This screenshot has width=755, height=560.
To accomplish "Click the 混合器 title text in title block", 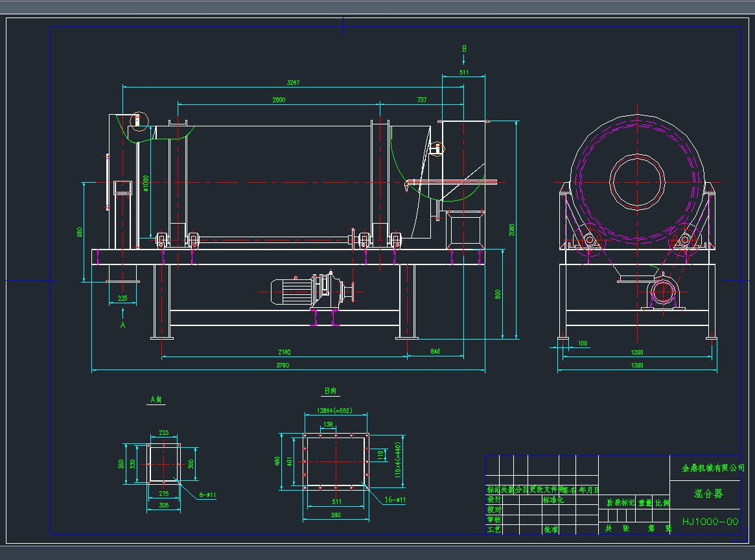I will [708, 494].
